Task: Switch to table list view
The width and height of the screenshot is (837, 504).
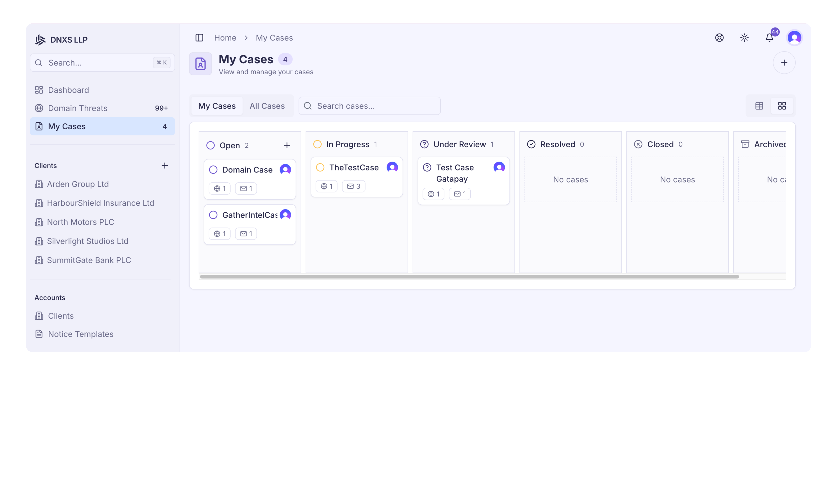Action: click(x=759, y=106)
